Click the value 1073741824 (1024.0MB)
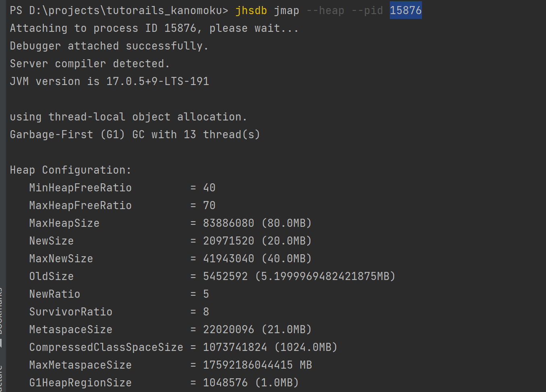The image size is (546, 392). tap(270, 347)
